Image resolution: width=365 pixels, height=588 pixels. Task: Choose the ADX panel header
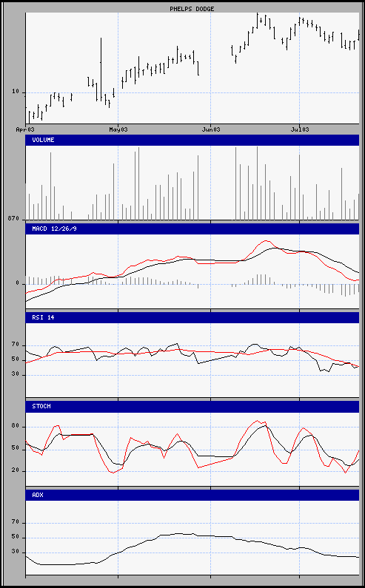192,495
